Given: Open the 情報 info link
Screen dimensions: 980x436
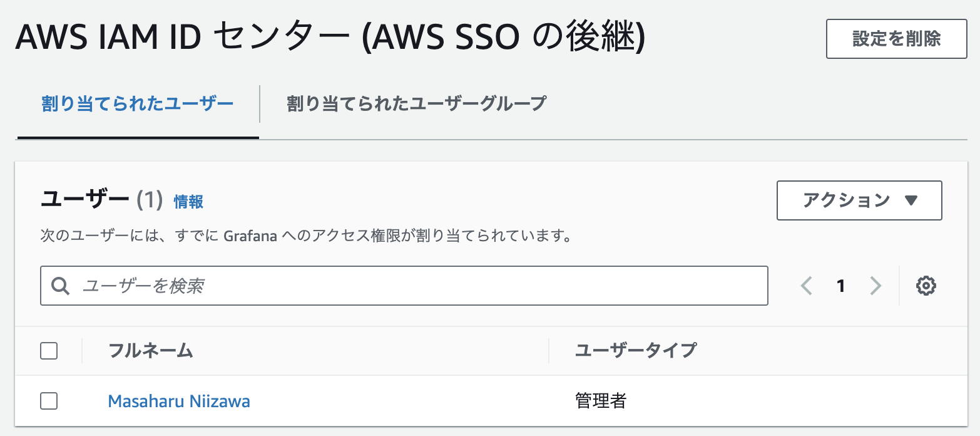Looking at the screenshot, I should coord(188,202).
